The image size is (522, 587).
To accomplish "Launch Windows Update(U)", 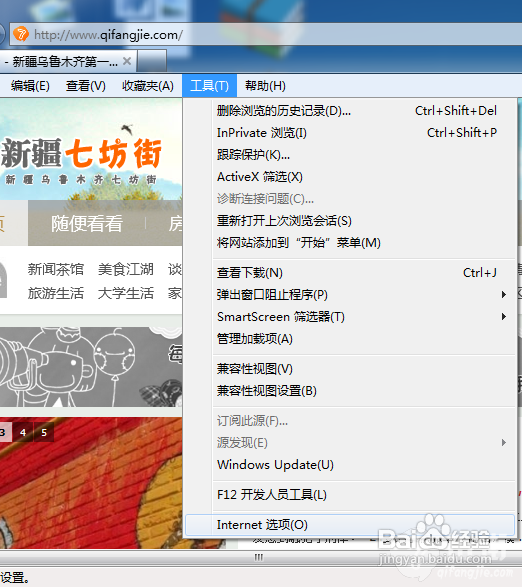I will pos(350,465).
